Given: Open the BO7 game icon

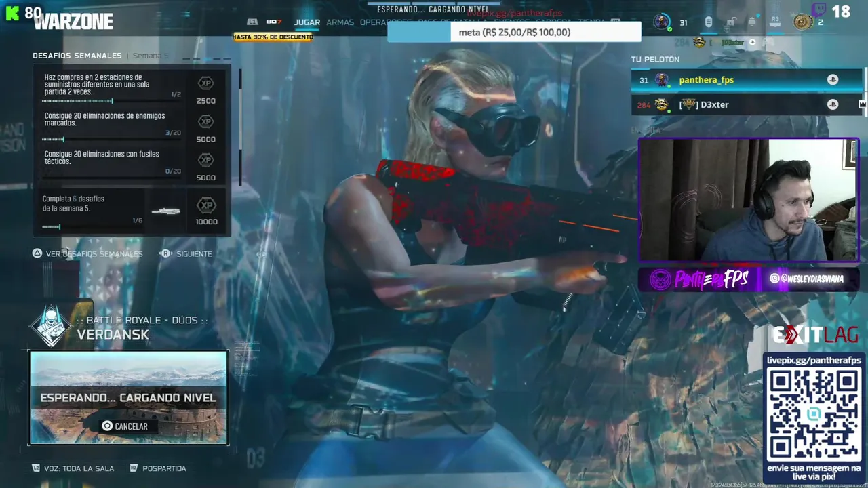Looking at the screenshot, I should (x=273, y=22).
